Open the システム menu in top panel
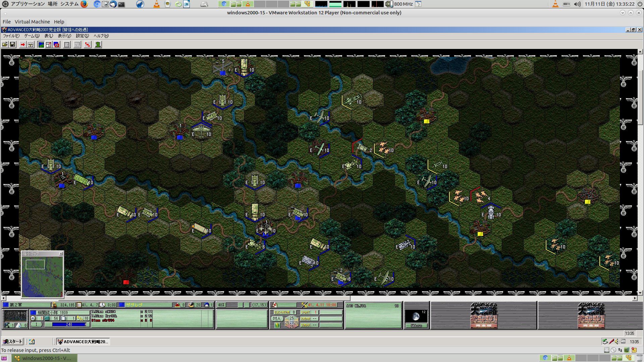644x362 pixels. click(x=69, y=4)
